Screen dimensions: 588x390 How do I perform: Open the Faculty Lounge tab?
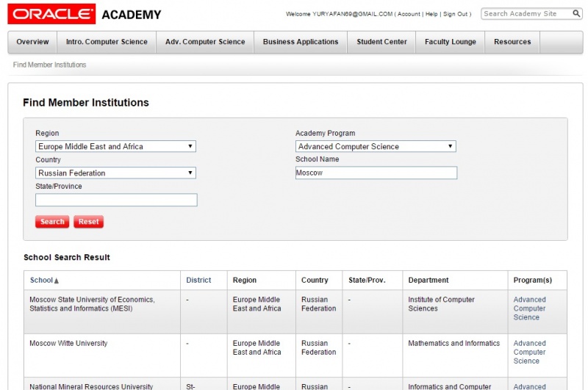450,42
